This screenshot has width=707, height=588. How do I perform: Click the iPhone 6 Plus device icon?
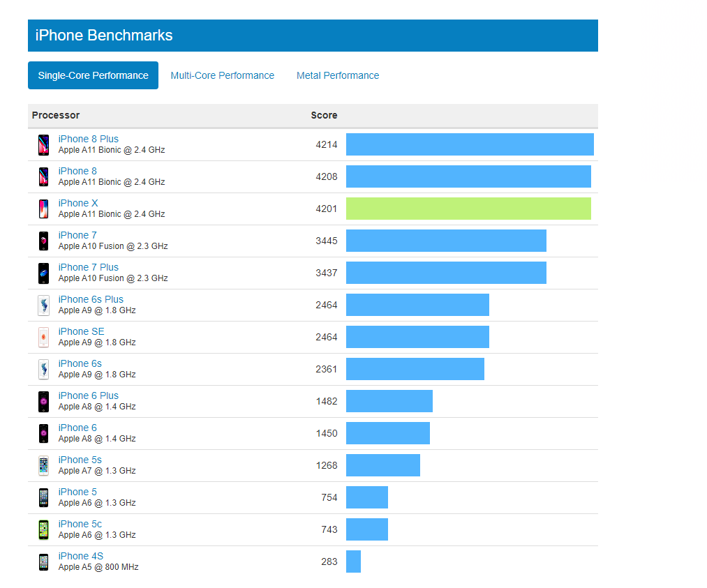click(x=44, y=401)
